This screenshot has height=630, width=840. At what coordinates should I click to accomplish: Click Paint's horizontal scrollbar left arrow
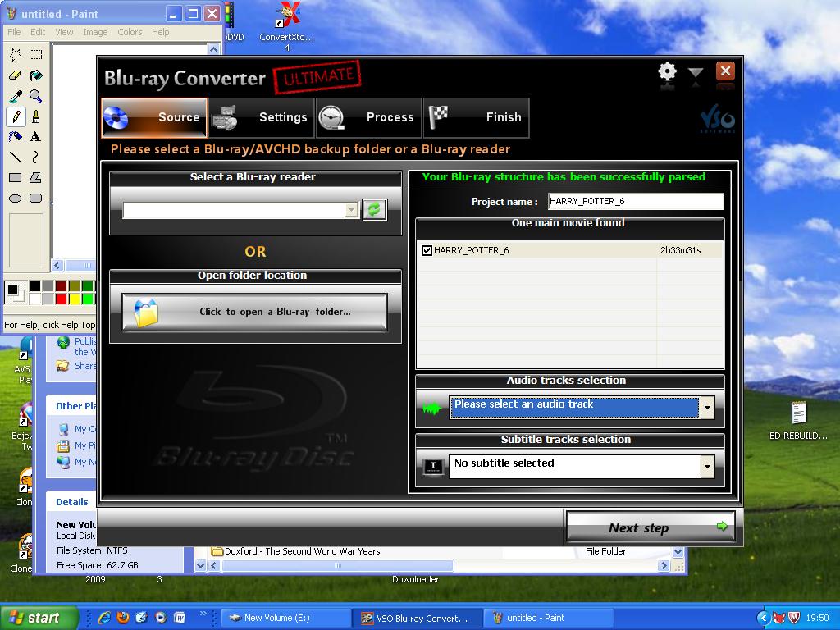point(57,265)
